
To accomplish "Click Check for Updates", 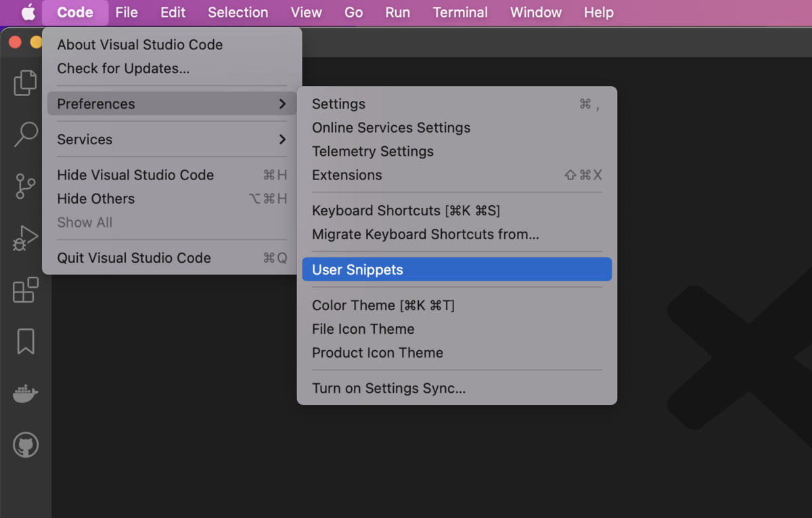I will 123,68.
